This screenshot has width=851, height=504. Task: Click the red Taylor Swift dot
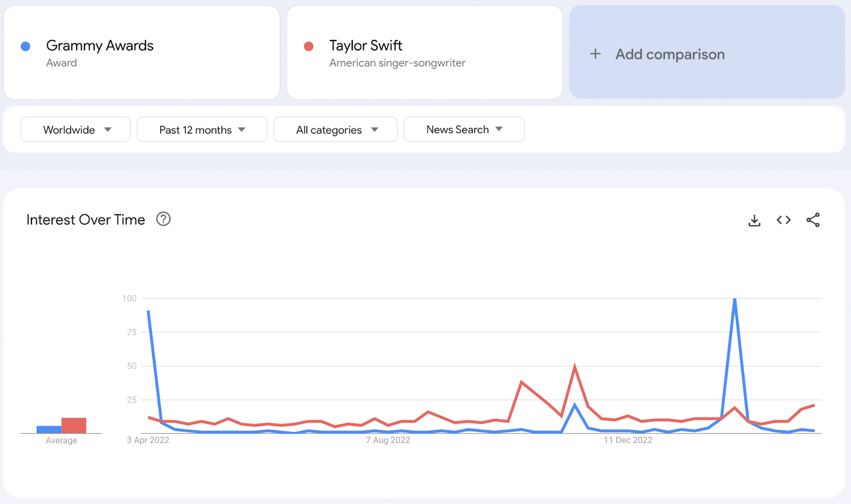click(308, 47)
